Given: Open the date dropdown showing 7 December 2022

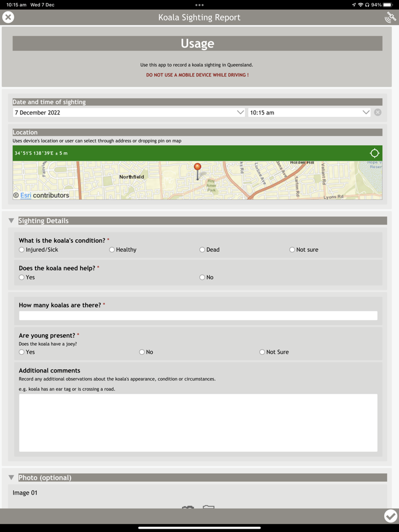Looking at the screenshot, I should click(x=129, y=112).
